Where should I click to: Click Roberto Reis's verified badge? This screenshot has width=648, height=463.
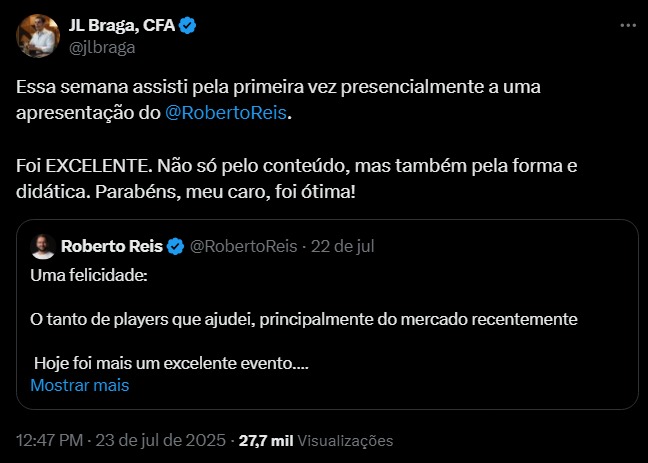(175, 246)
